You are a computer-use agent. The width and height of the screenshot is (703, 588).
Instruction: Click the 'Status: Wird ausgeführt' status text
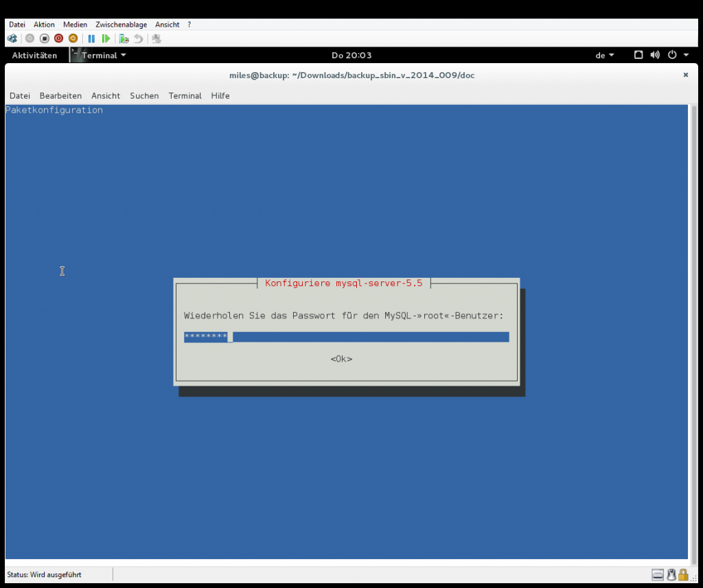point(44,574)
